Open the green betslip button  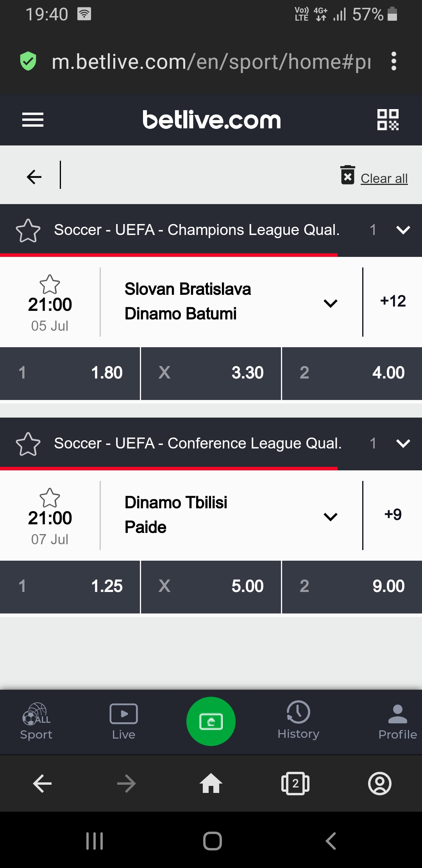(211, 721)
